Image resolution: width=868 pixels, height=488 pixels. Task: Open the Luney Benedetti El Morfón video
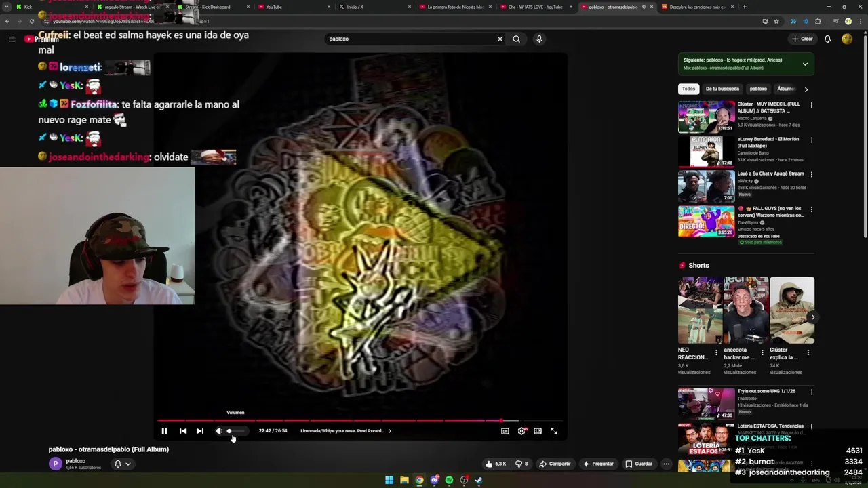pos(707,151)
